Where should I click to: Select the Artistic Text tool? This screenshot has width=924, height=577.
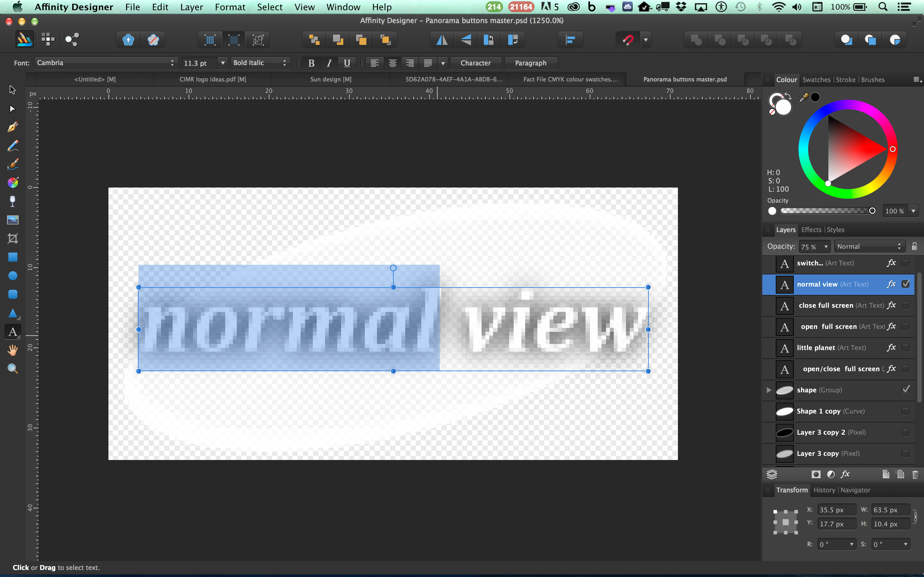click(x=13, y=332)
